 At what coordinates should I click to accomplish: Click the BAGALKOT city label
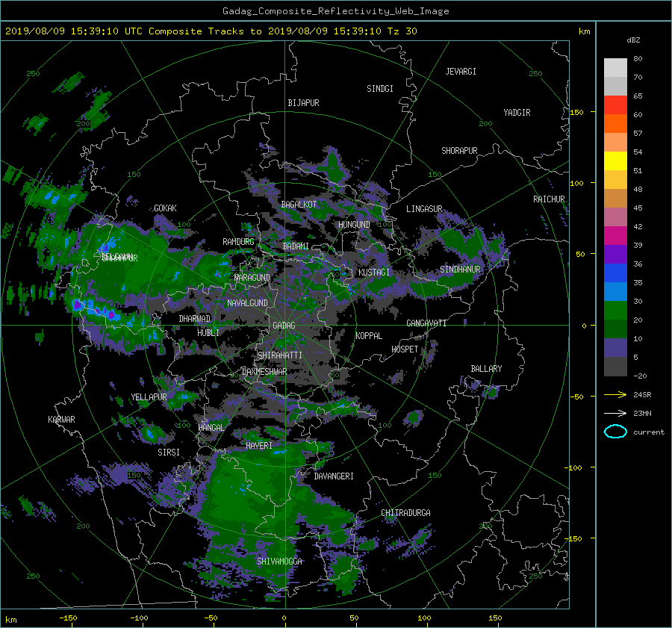tap(299, 205)
